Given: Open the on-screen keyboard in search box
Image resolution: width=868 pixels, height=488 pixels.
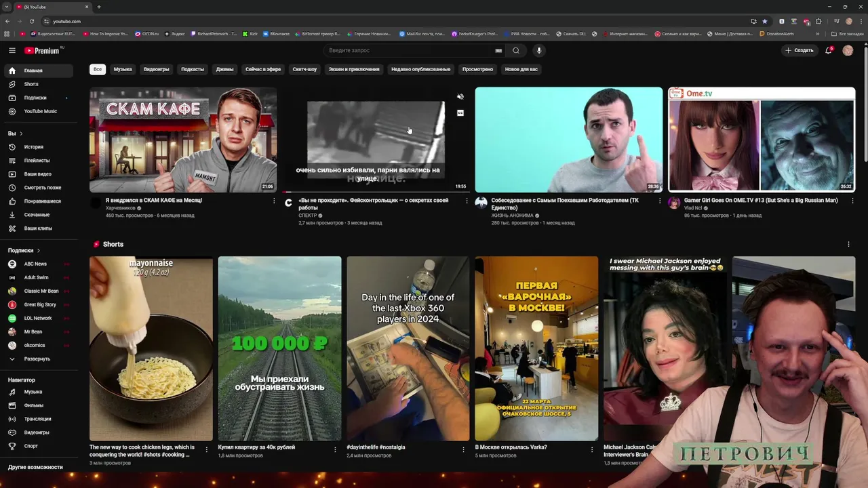Looking at the screenshot, I should (x=498, y=50).
